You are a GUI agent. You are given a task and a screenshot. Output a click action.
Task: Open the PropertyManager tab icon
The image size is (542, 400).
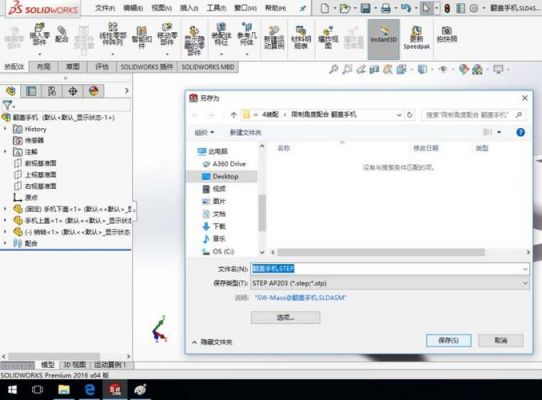pos(31,91)
